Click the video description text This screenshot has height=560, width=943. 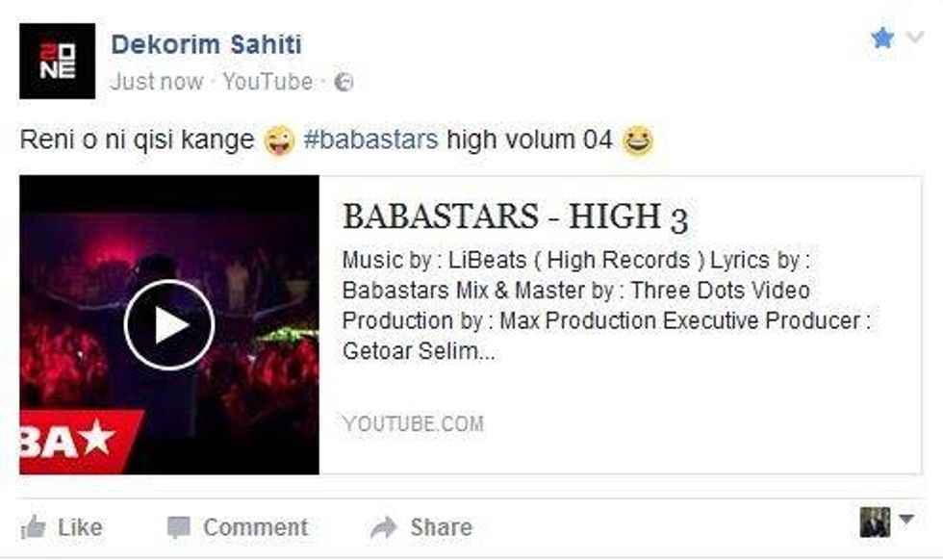[606, 306]
